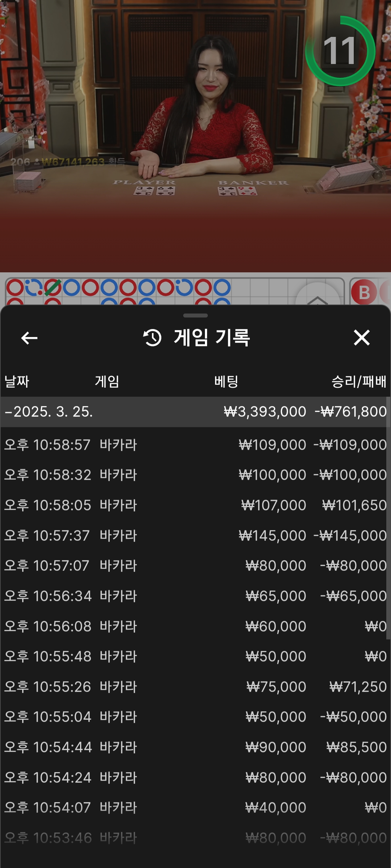Open the 10:55:26 baccarat record
This screenshot has width=391, height=868.
click(195, 687)
